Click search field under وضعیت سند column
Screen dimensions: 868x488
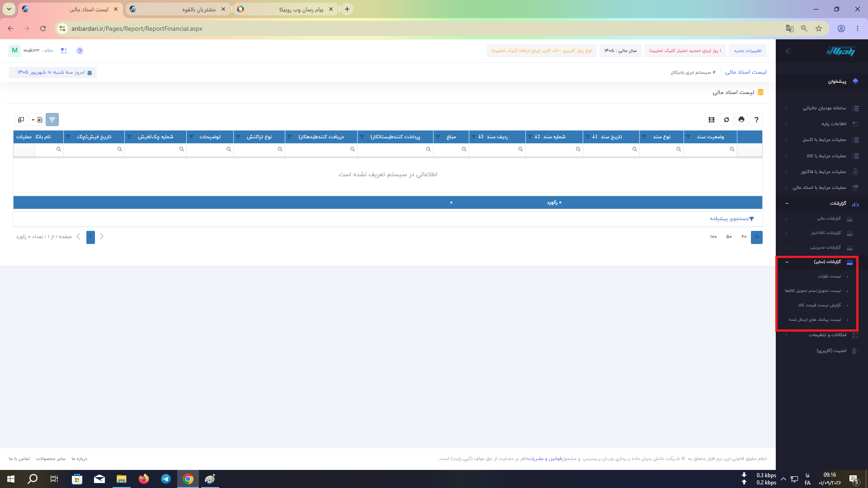tap(710, 149)
